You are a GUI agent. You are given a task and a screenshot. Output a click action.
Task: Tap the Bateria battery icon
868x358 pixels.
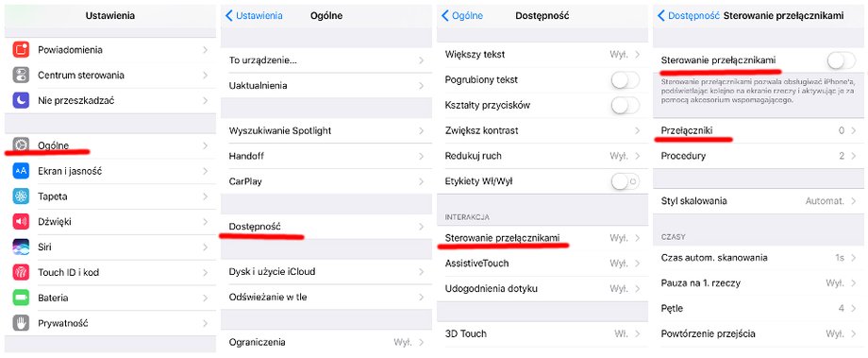point(21,298)
